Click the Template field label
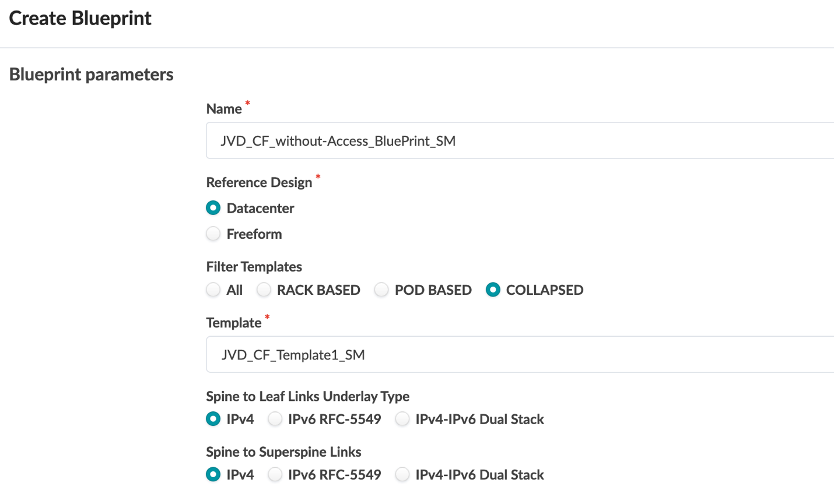834x504 pixels. [234, 323]
